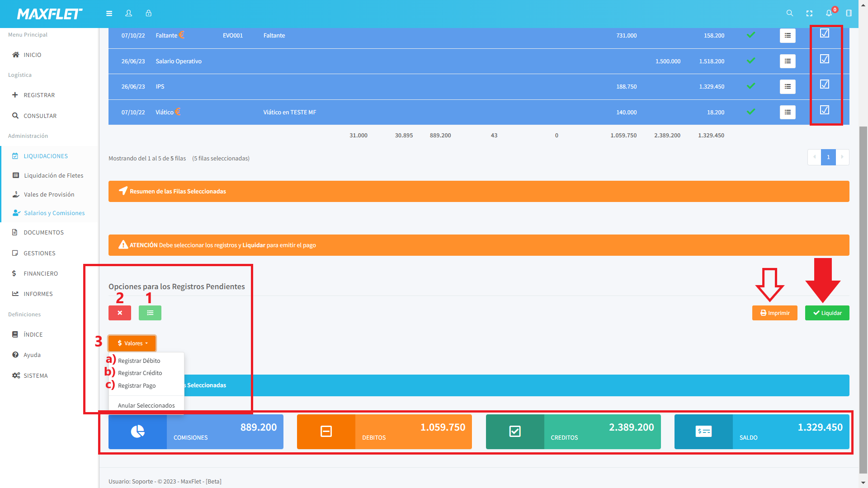Click the hamburger menu icon in header
This screenshot has height=488, width=868.
[x=109, y=14]
